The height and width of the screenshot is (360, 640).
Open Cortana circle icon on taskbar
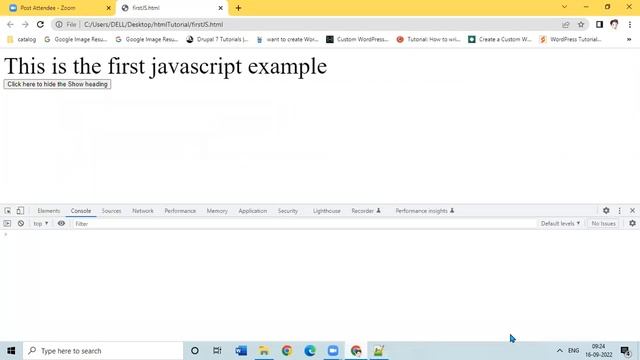coord(195,351)
